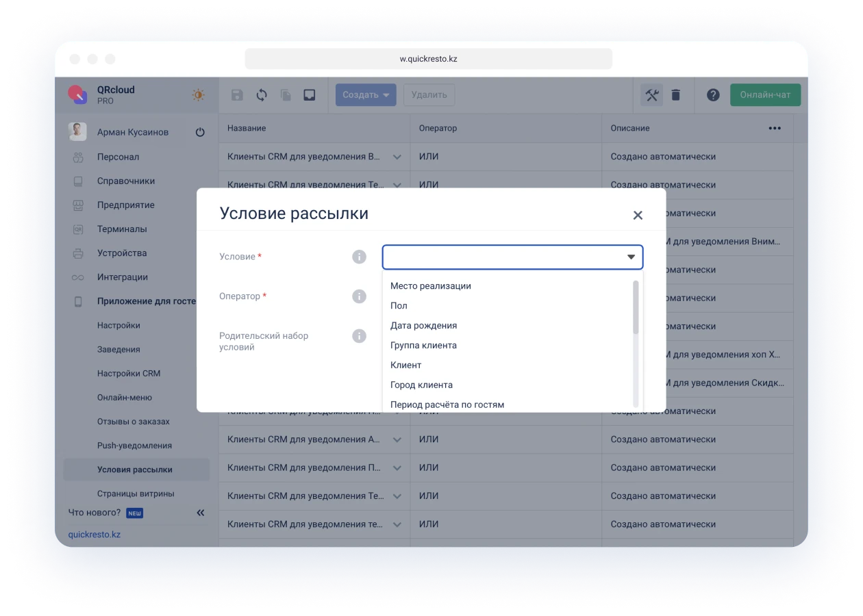Viewport: 863px width, 616px height.
Task: Click the logout power icon
Action: click(199, 132)
